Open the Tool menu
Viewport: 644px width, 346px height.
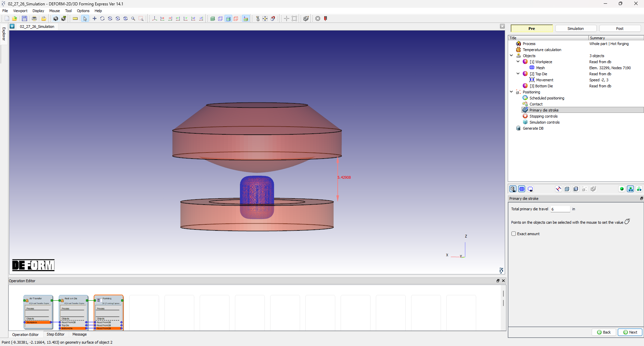tap(68, 11)
